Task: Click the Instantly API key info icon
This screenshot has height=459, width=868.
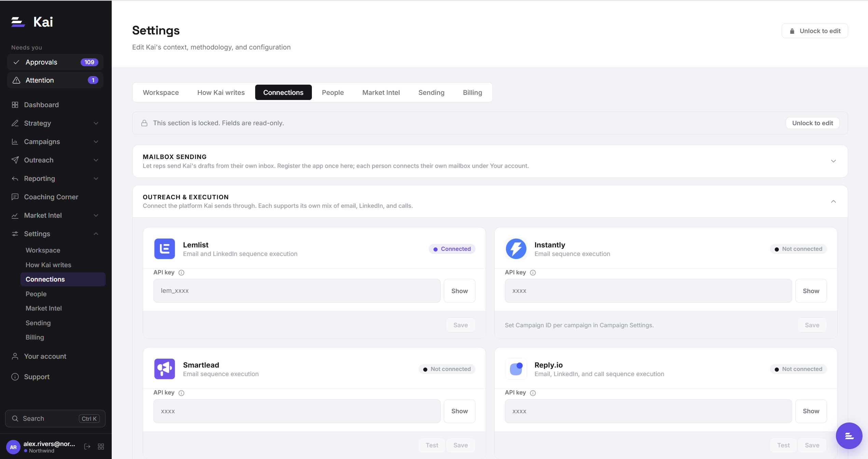Action: point(533,273)
